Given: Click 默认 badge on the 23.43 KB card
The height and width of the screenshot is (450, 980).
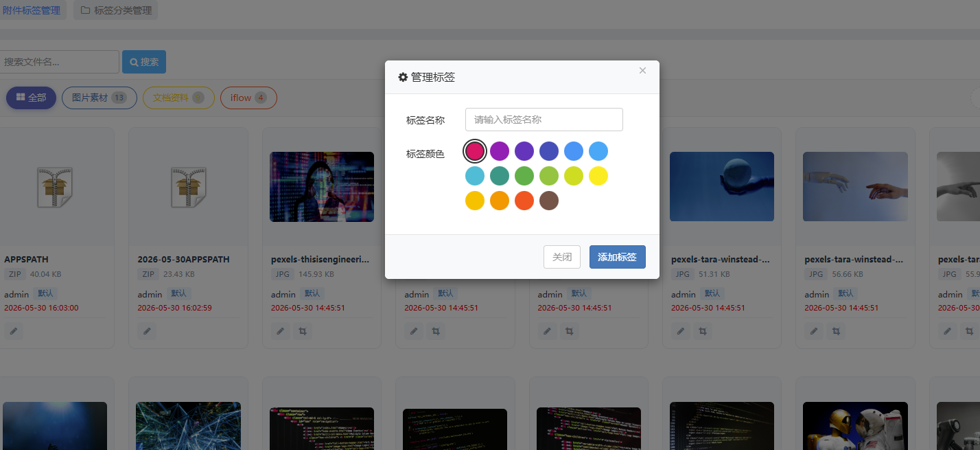Looking at the screenshot, I should tap(177, 293).
